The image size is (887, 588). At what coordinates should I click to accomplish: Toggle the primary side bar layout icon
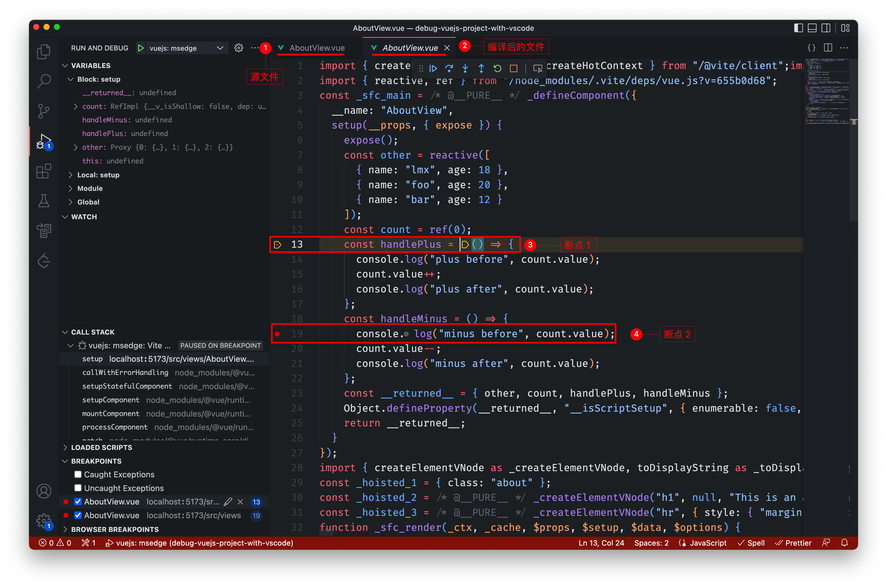pos(799,28)
